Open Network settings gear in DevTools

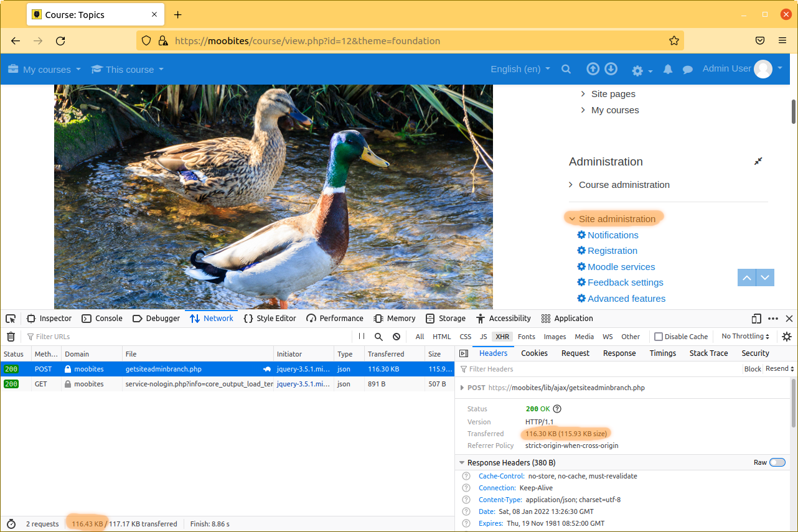[x=787, y=337]
